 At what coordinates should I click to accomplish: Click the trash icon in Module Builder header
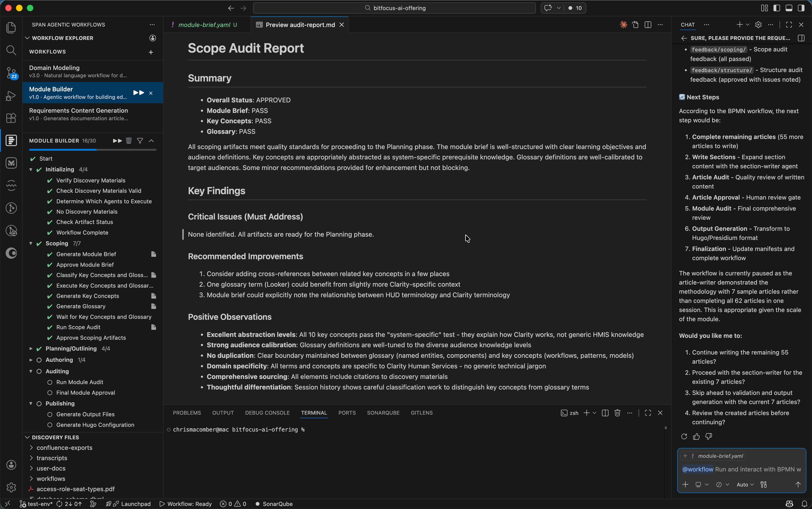pyautogui.click(x=129, y=141)
